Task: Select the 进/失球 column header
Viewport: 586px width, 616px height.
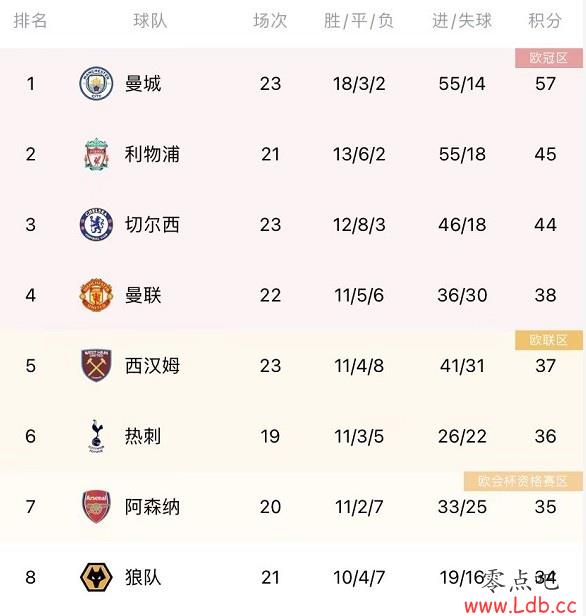Action: tap(462, 20)
